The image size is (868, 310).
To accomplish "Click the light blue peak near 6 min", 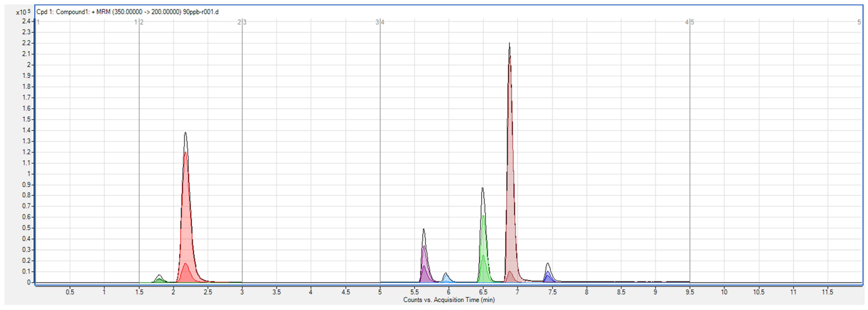I will coord(446,279).
